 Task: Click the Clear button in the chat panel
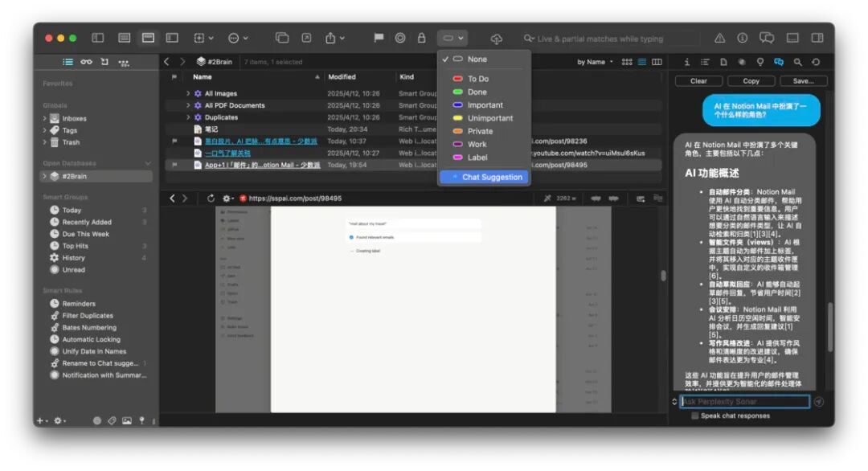pos(698,81)
